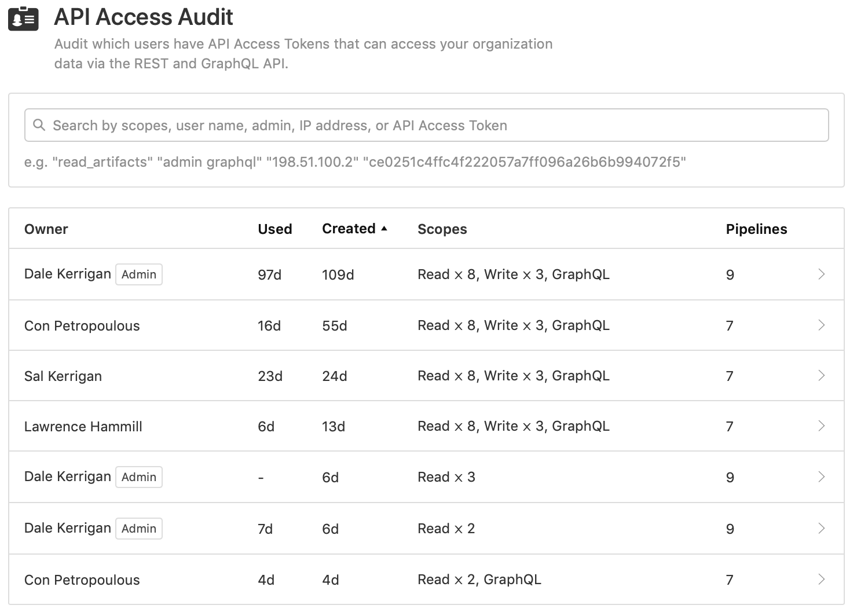Click the Used column header

coord(274,229)
